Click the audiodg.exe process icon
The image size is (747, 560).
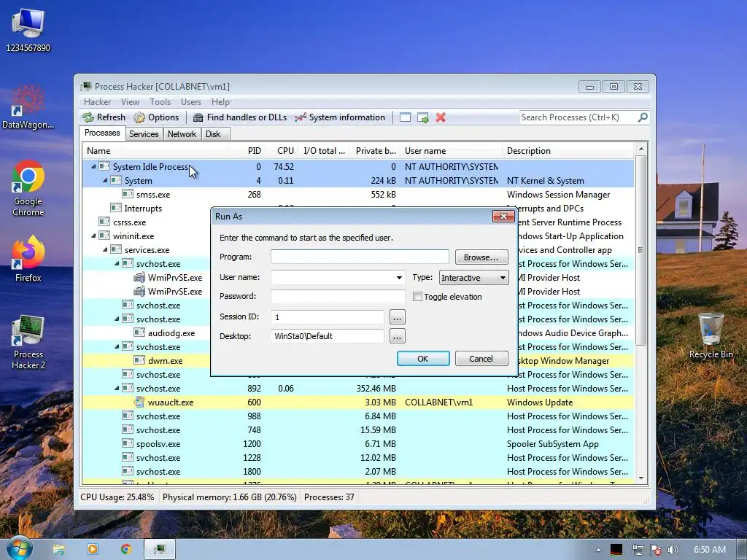point(139,332)
